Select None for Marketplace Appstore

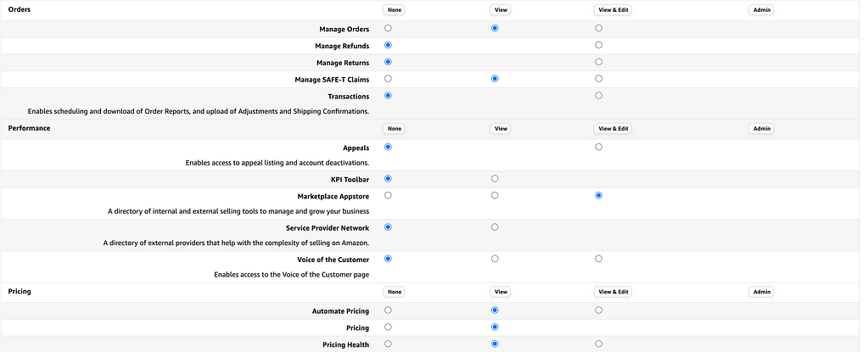tap(388, 195)
